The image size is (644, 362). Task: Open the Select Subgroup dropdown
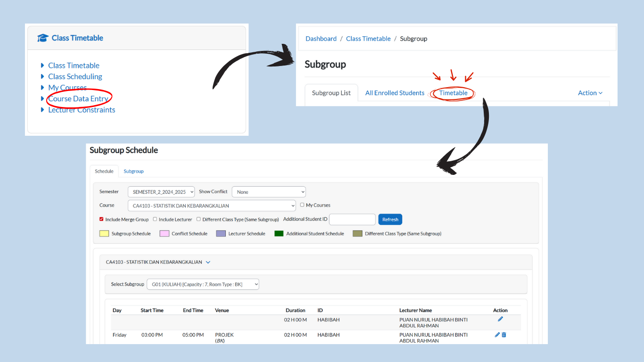[203, 284]
